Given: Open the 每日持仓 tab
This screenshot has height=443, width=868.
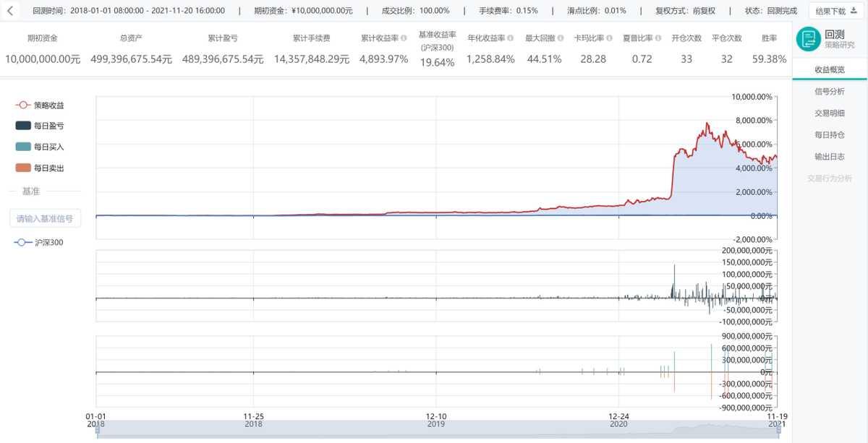Looking at the screenshot, I should click(829, 134).
